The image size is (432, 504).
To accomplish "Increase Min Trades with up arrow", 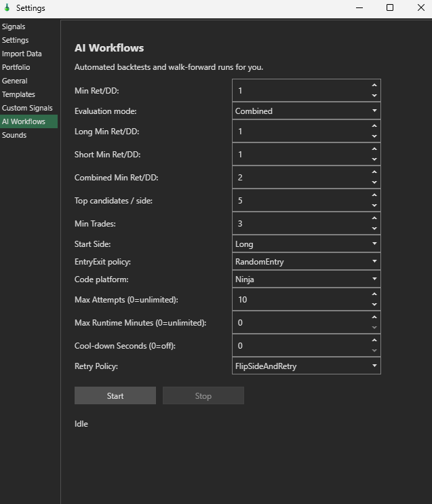I will 374,218.
